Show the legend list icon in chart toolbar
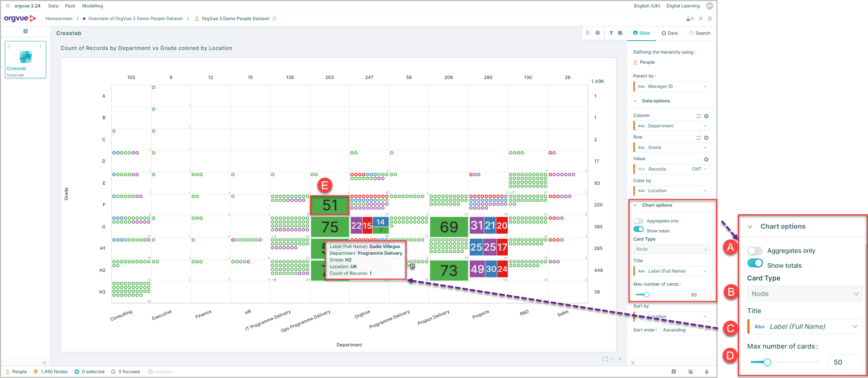The image size is (868, 378). 588,33
